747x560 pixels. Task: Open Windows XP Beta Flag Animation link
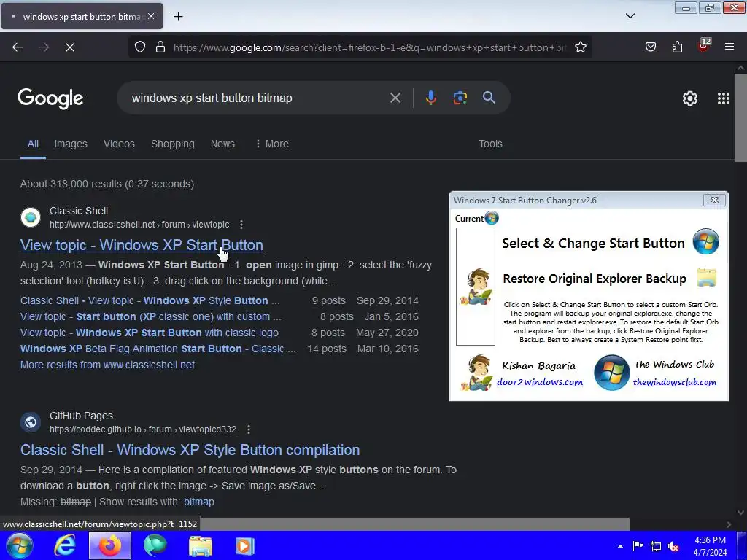158,349
